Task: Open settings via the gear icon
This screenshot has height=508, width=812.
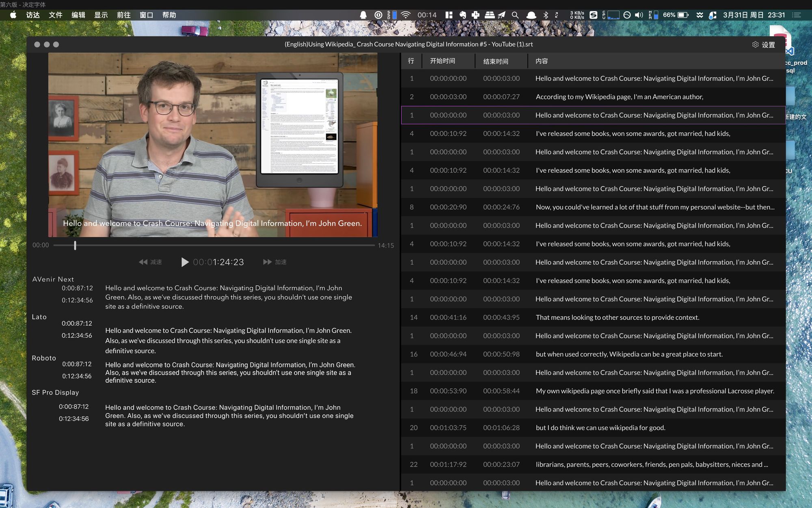Action: tap(755, 45)
